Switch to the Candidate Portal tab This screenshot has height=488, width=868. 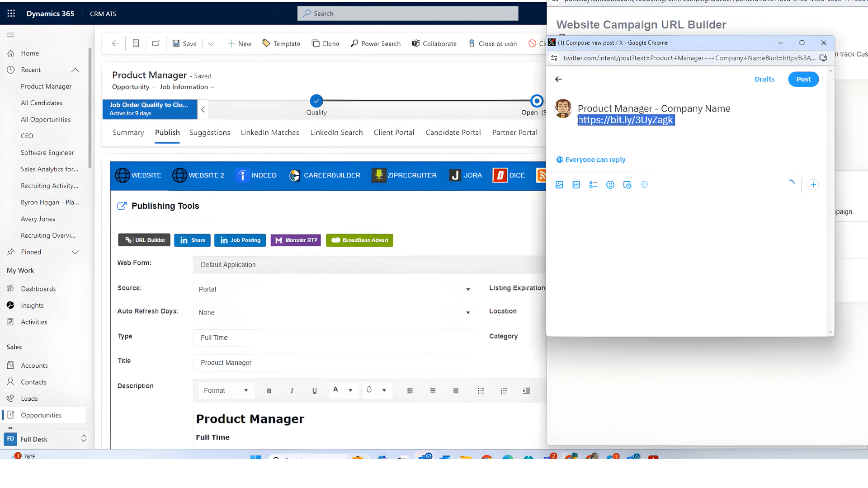click(453, 132)
